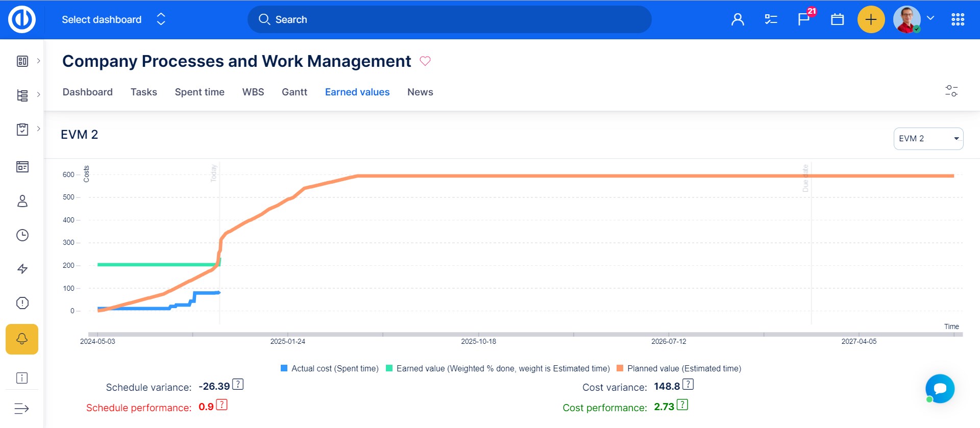The image size is (980, 428).
Task: Toggle Actual cost legend series visibility
Action: [x=330, y=368]
